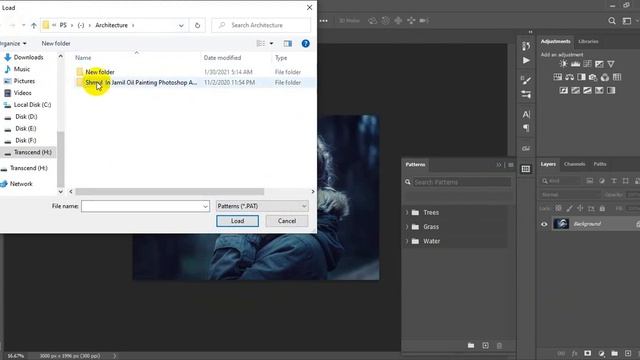The height and width of the screenshot is (360, 640).
Task: Add a Levels adjustment
Action: [576, 64]
